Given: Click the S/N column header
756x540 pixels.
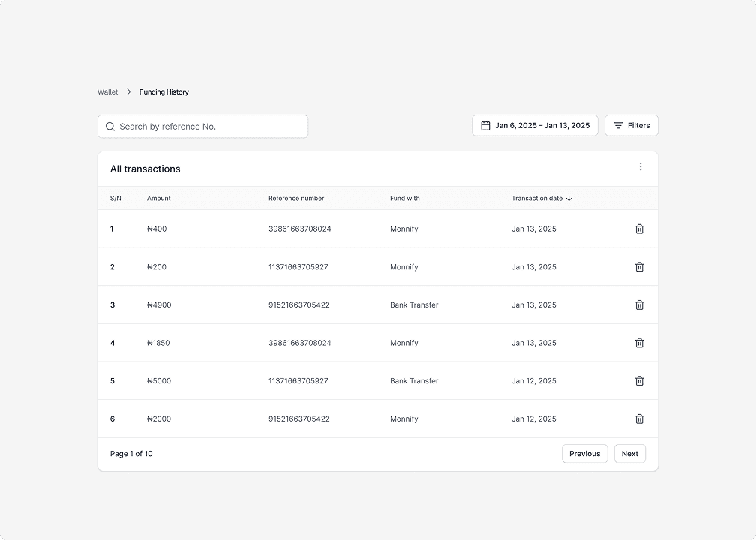Looking at the screenshot, I should click(115, 199).
